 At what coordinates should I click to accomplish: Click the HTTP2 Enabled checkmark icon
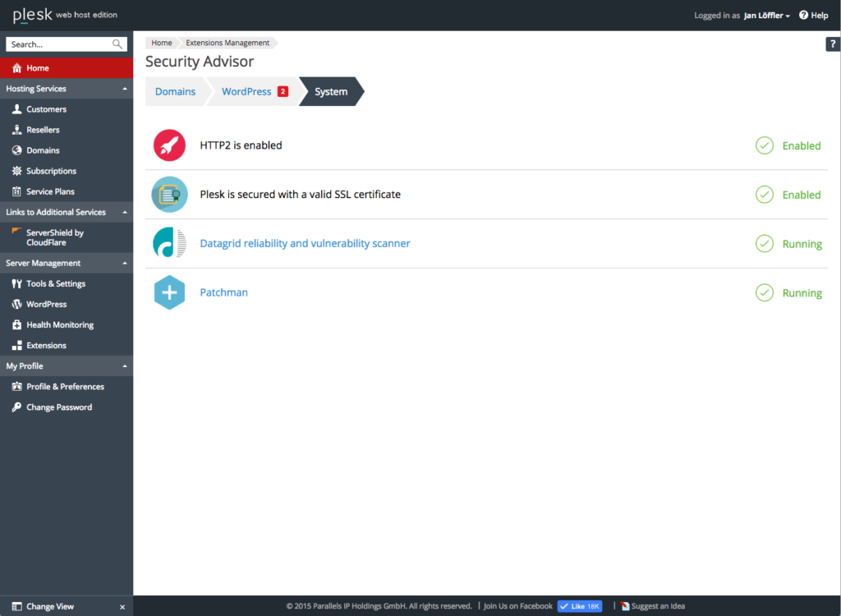(x=765, y=145)
